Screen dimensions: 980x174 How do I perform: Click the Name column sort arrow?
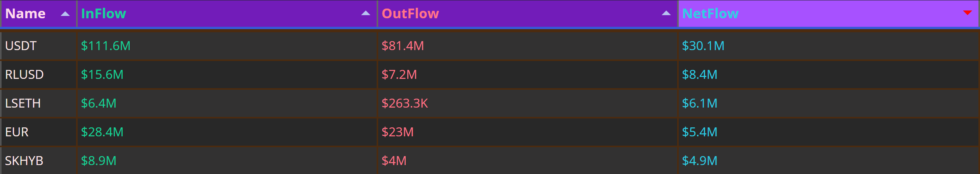(65, 14)
